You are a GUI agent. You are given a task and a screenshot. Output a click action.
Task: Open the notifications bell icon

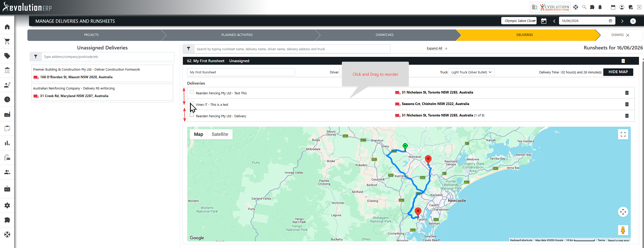pos(600,7)
